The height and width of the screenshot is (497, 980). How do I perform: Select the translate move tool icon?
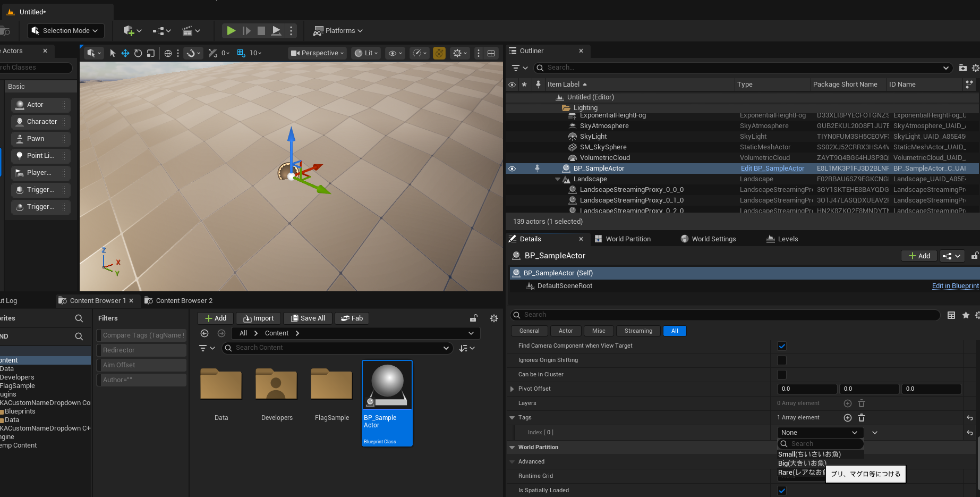click(x=125, y=53)
